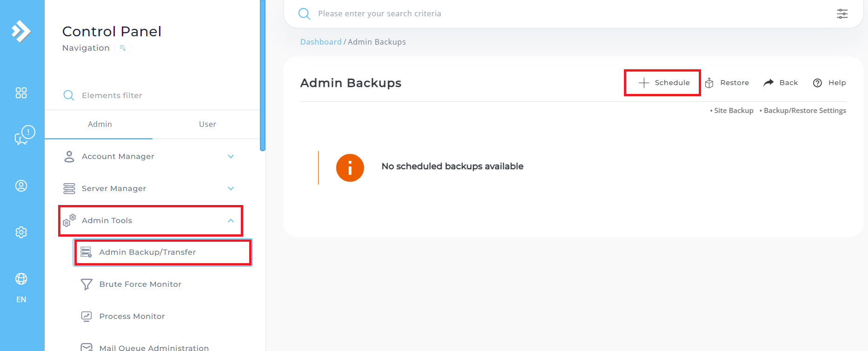Open the Site Backup link
Screen dimensions: 868x351
tap(734, 111)
